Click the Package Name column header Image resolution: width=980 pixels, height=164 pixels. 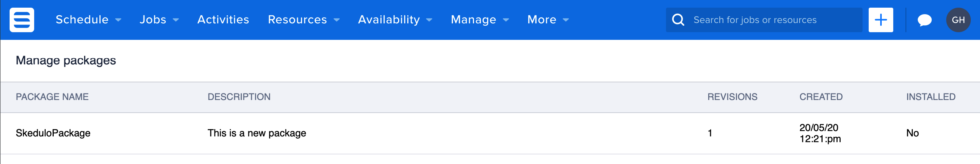52,97
